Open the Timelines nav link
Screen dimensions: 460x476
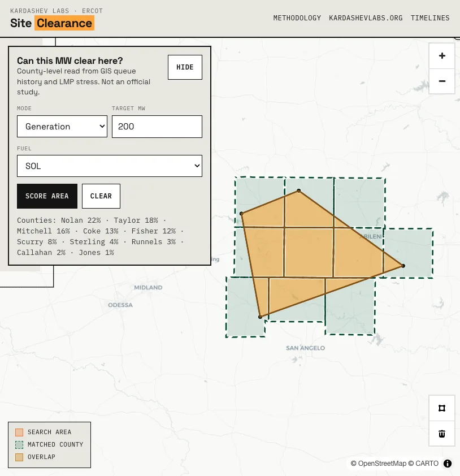[x=430, y=18]
